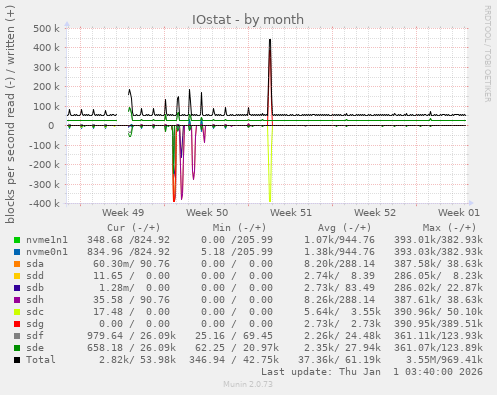The image size is (497, 395).
Task: Select the sdb legend label
Action: [35, 288]
